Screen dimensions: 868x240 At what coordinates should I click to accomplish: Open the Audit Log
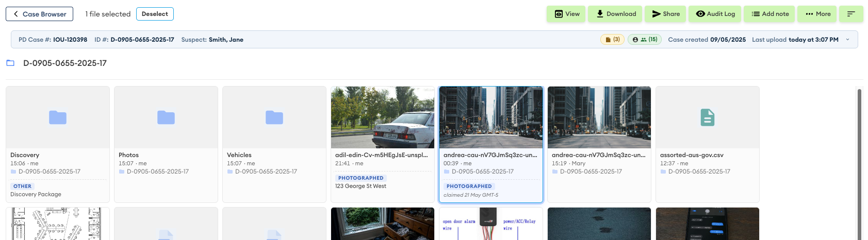coord(715,14)
